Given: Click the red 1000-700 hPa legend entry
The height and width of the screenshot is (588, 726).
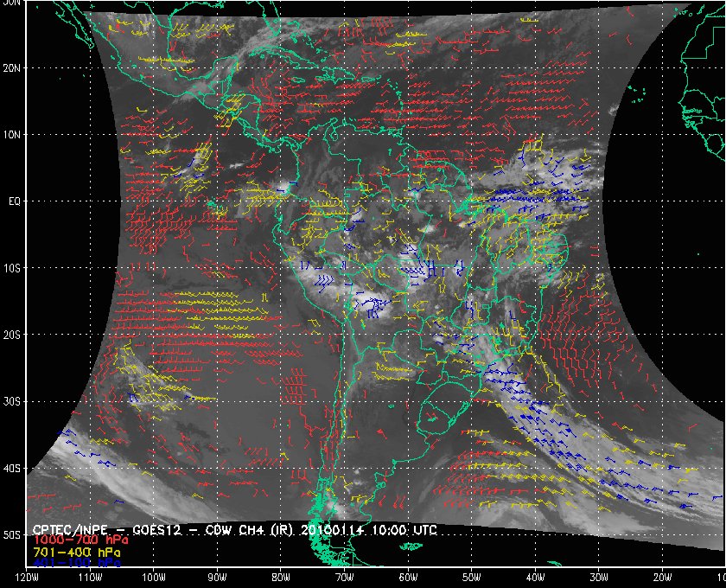Looking at the screenshot, I should (x=80, y=540).
